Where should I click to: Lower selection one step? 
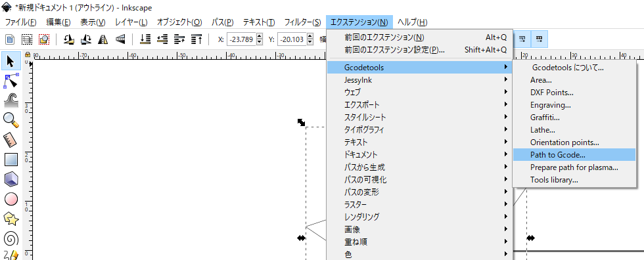(x=162, y=39)
